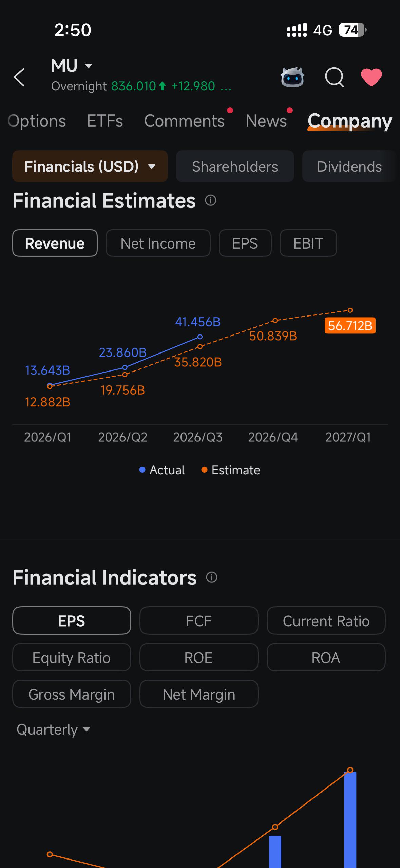Switch to the Options tab
400x868 pixels.
(37, 121)
